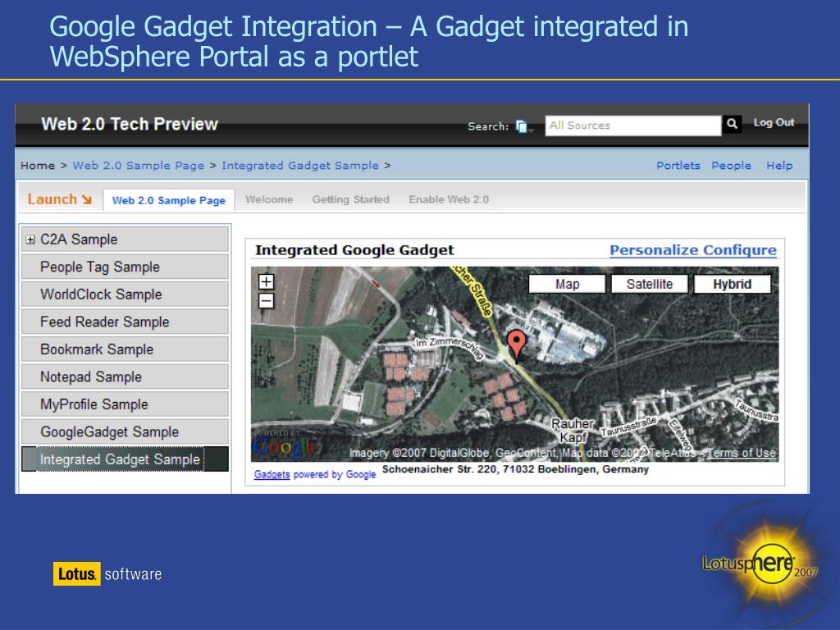Screen dimensions: 840x630
Task: Select Notepad Sample in sidebar
Action: coord(125,377)
